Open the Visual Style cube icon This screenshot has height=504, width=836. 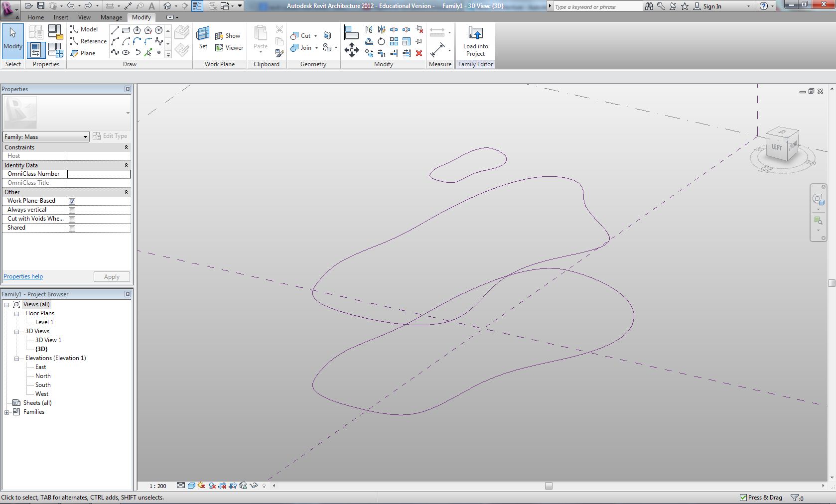191,486
